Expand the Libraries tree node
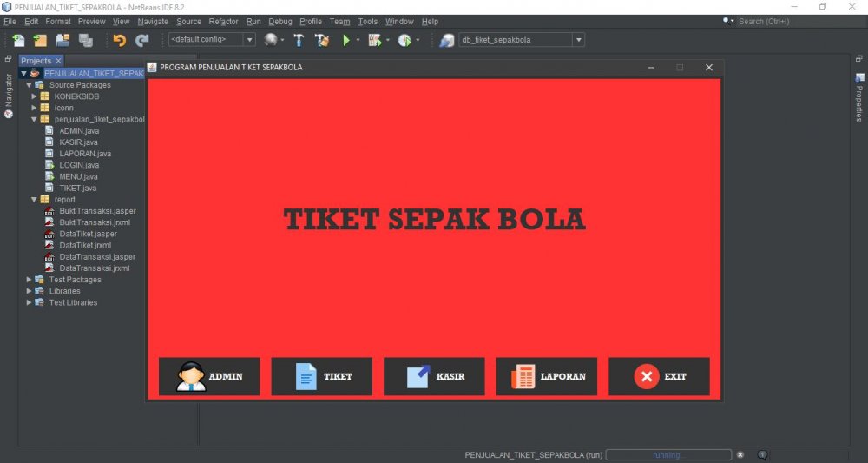 click(29, 291)
